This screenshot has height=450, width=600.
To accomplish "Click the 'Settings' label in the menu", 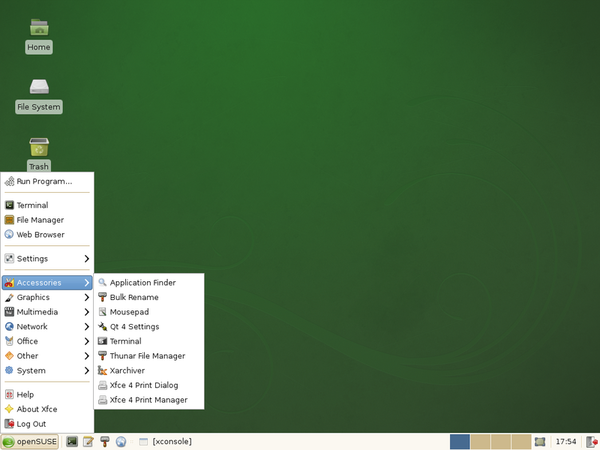I will [32, 259].
